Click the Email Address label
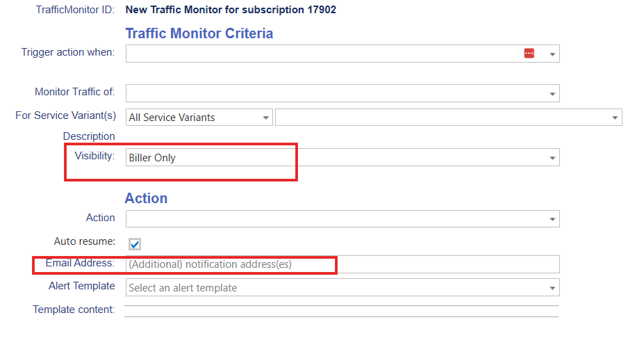644x345 pixels. [80, 263]
